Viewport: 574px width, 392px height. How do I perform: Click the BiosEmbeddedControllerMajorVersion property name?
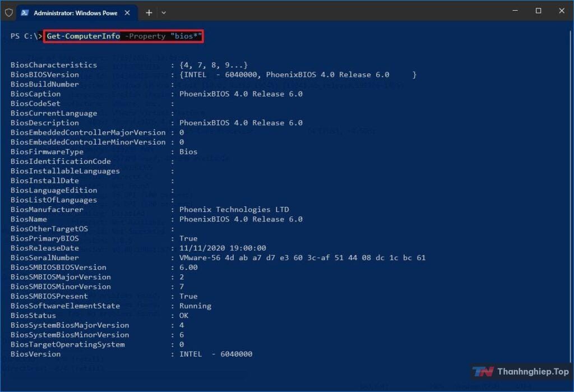pos(88,132)
